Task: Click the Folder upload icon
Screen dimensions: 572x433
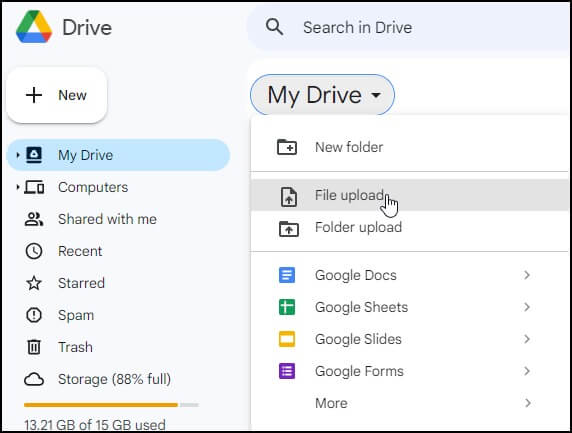Action: pyautogui.click(x=289, y=229)
